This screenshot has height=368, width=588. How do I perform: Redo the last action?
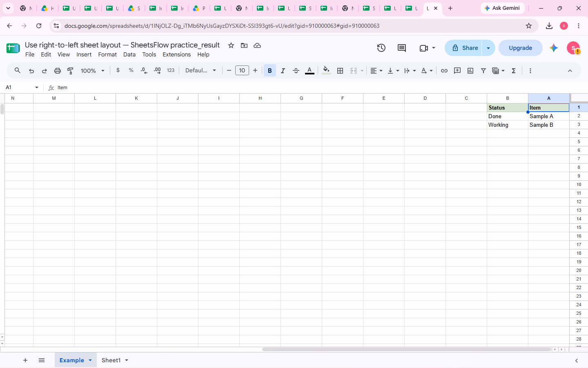point(45,71)
